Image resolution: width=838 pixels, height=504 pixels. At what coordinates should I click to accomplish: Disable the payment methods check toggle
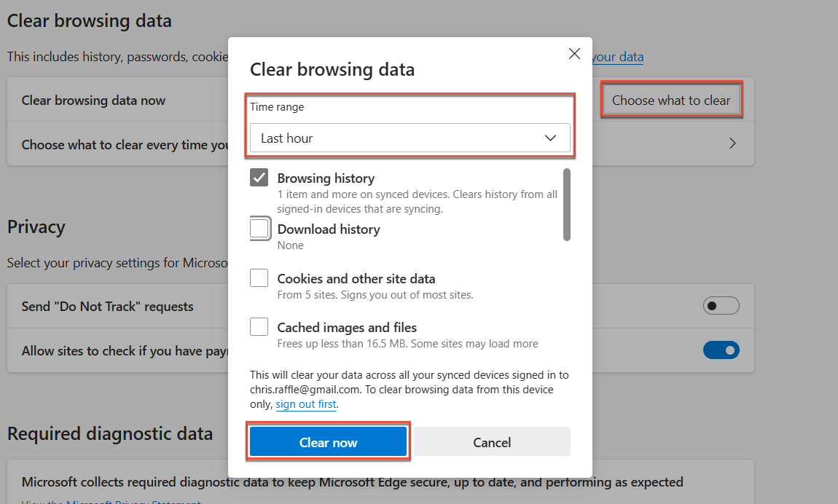click(721, 350)
